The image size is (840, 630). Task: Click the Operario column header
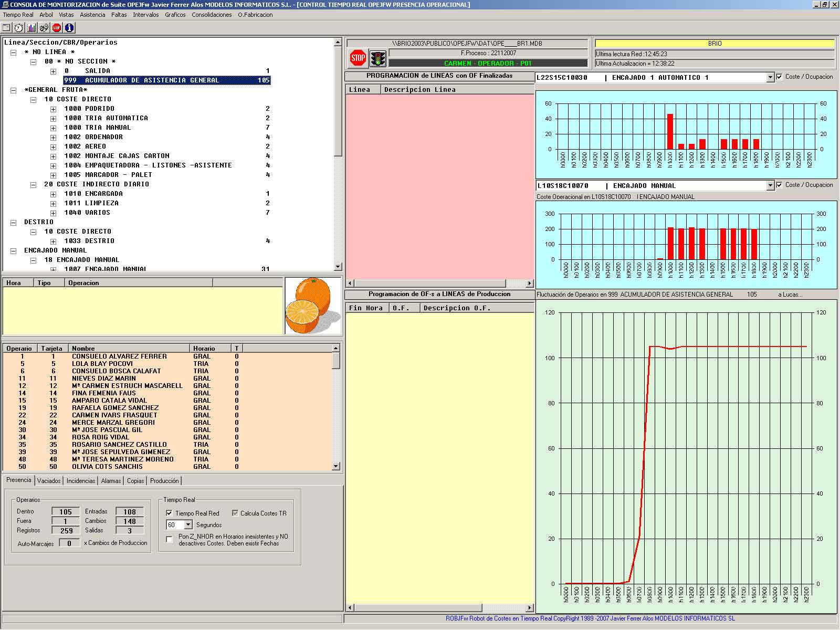click(x=19, y=349)
